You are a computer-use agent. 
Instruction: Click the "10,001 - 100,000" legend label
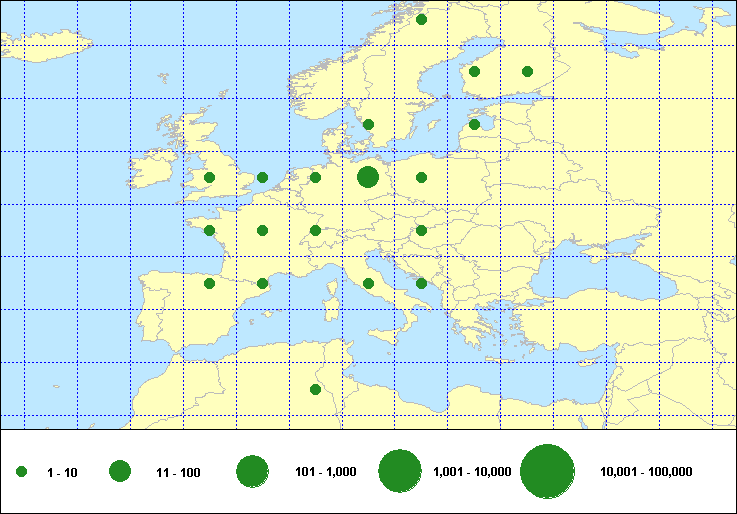tap(645, 472)
